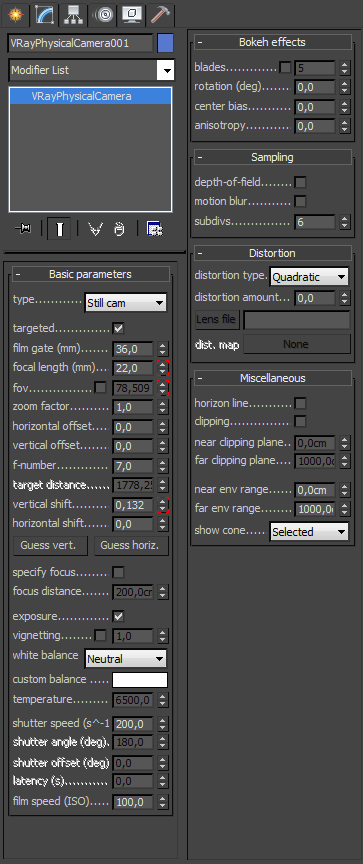Toggle the targeted checkbox

click(118, 328)
